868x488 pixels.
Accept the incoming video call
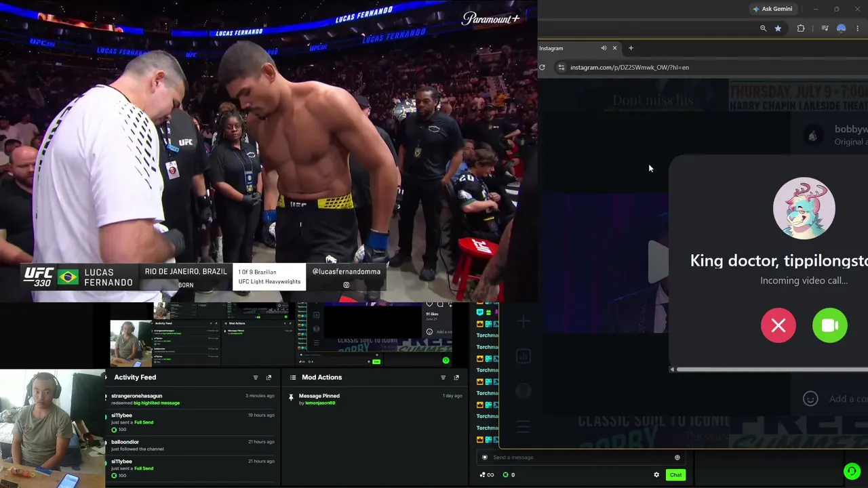830,325
